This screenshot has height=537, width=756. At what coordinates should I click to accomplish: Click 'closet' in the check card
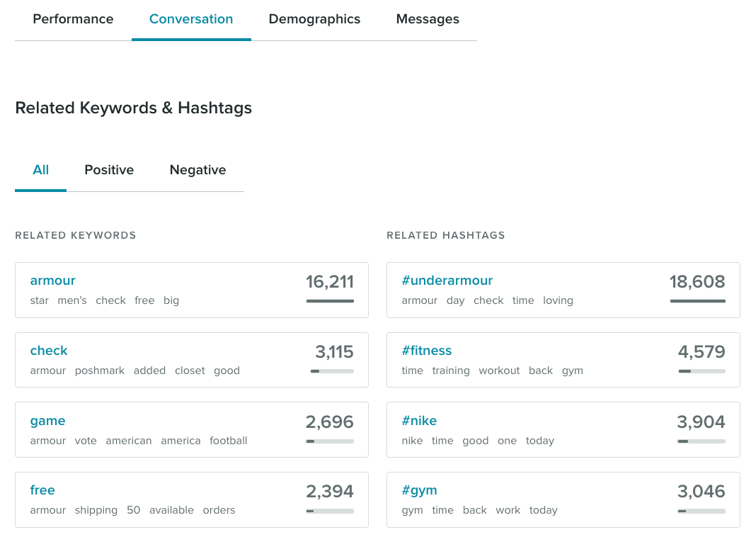190,371
